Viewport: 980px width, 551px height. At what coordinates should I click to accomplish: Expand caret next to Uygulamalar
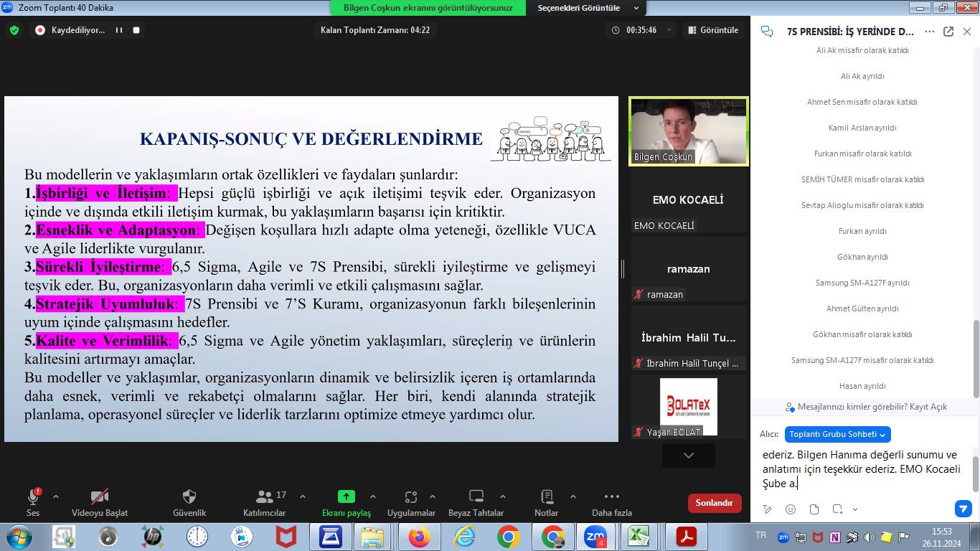tap(432, 496)
